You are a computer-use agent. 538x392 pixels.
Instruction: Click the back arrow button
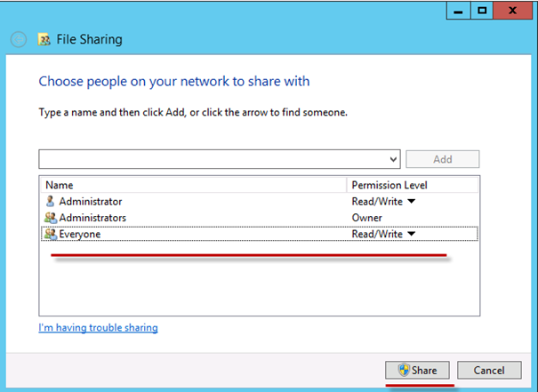18,40
